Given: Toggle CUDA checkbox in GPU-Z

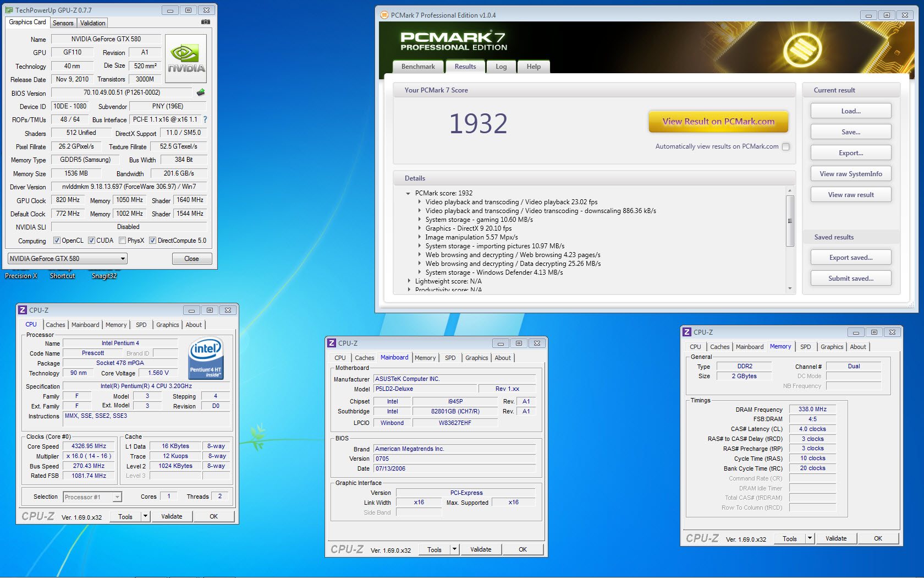Looking at the screenshot, I should pyautogui.click(x=91, y=241).
